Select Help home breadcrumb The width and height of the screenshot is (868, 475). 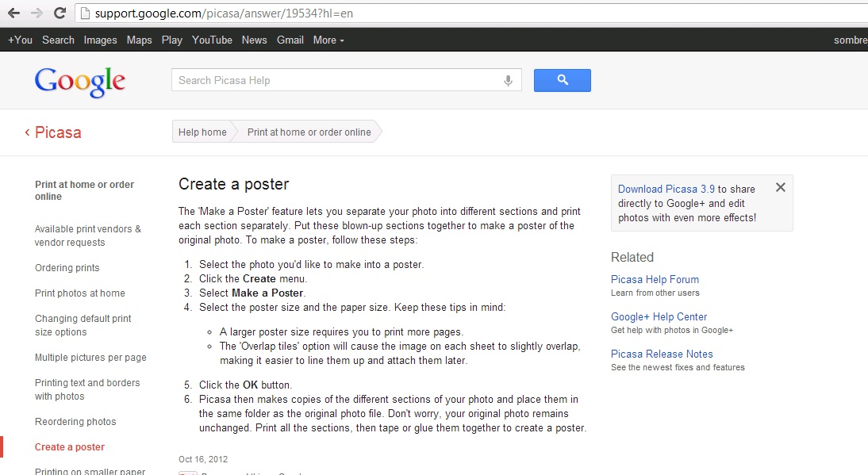click(x=202, y=132)
